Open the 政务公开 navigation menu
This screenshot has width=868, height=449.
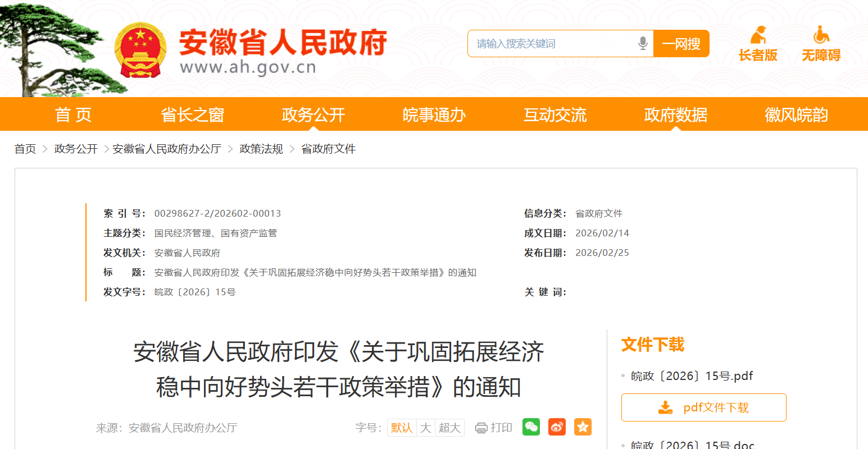pyautogui.click(x=313, y=114)
